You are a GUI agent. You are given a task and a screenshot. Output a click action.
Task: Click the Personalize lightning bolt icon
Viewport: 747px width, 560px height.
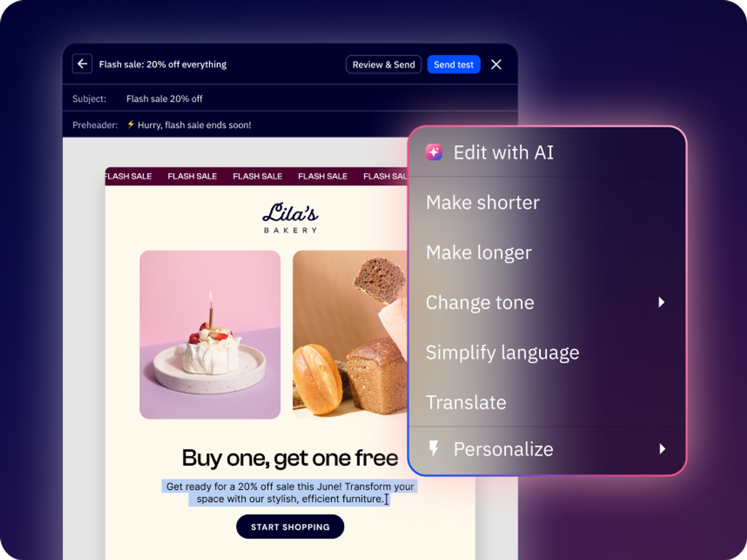[433, 448]
